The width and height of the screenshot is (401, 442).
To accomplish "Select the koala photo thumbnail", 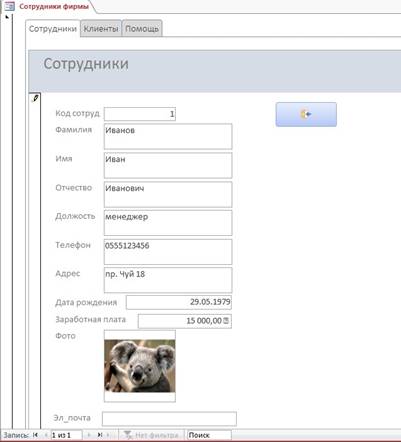I will 140,366.
